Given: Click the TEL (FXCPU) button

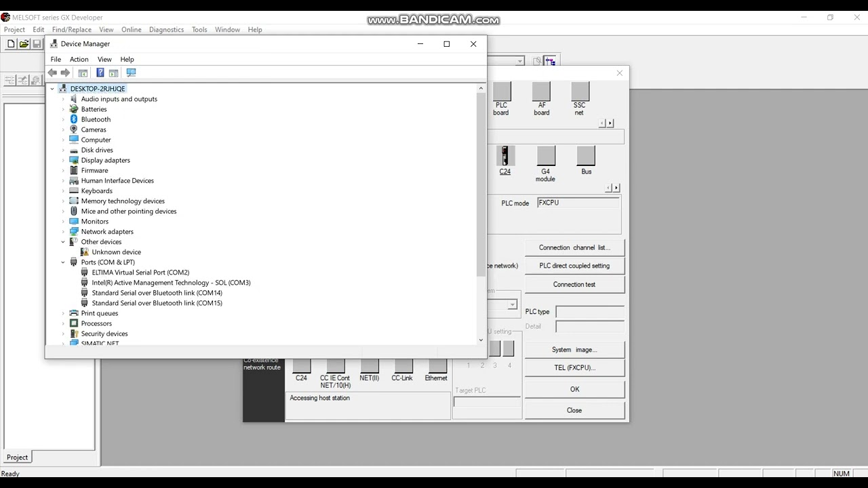Looking at the screenshot, I should [574, 367].
